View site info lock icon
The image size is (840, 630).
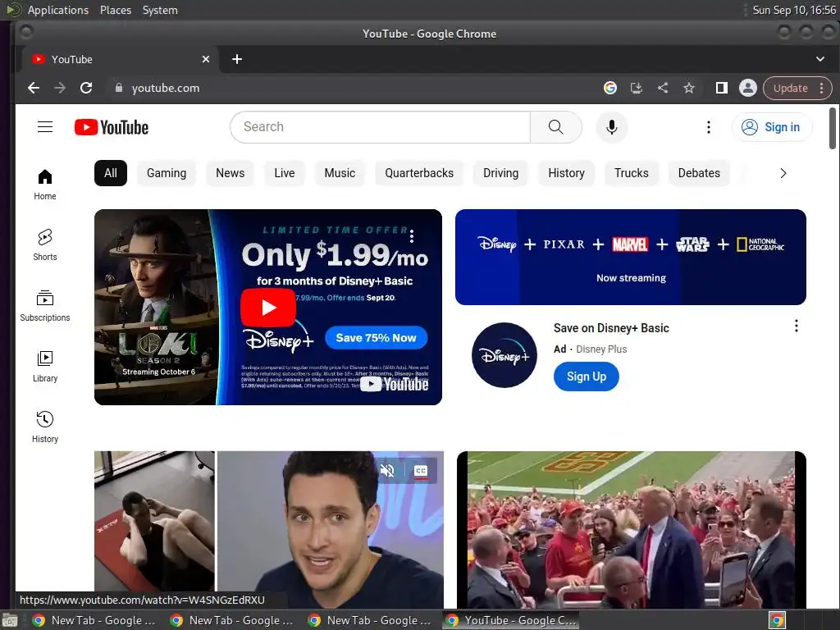click(x=119, y=88)
